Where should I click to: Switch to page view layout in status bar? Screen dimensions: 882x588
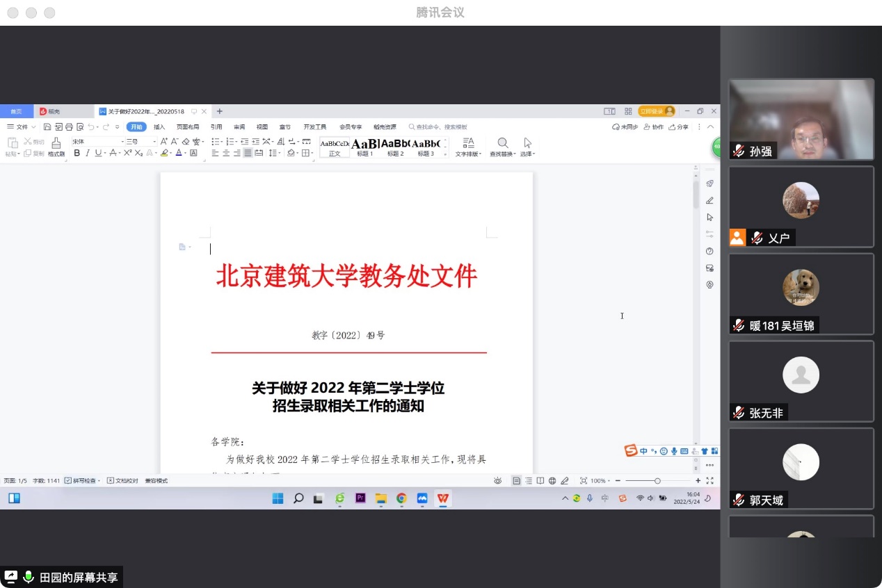coord(516,481)
